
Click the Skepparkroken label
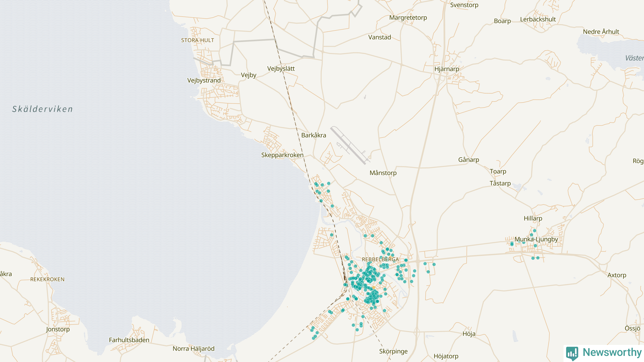[282, 155]
